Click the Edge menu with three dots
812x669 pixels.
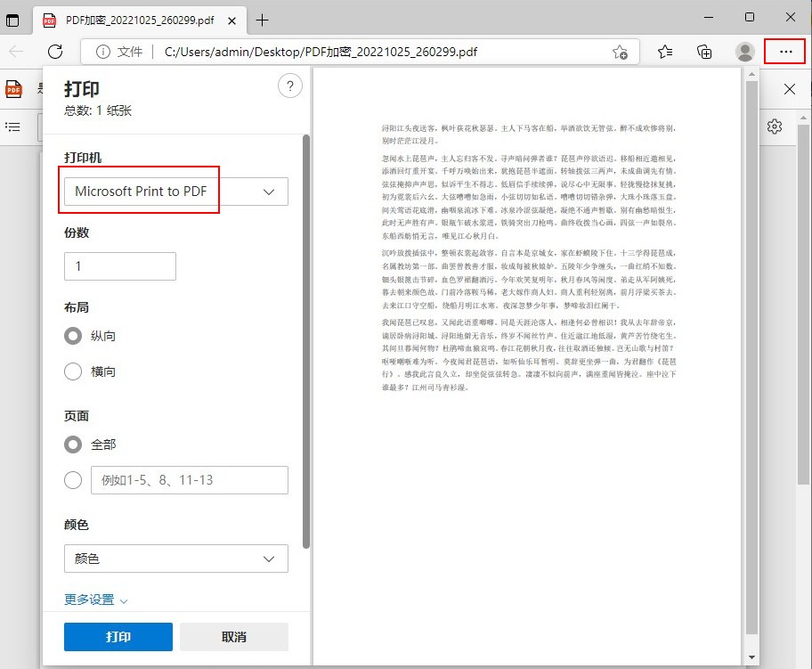[x=784, y=52]
